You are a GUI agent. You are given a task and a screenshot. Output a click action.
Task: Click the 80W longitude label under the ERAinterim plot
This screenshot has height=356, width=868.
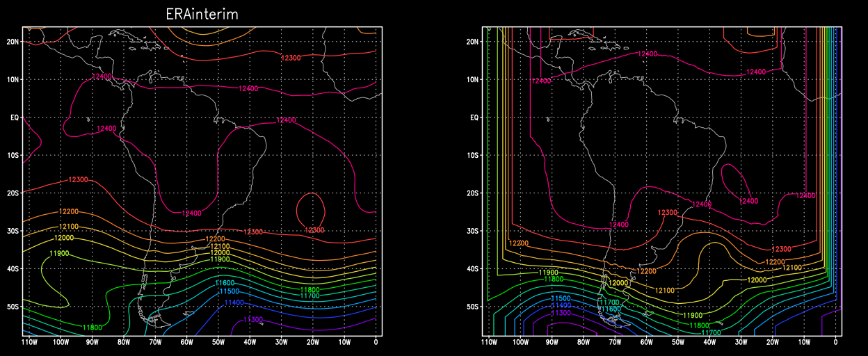[x=124, y=342]
